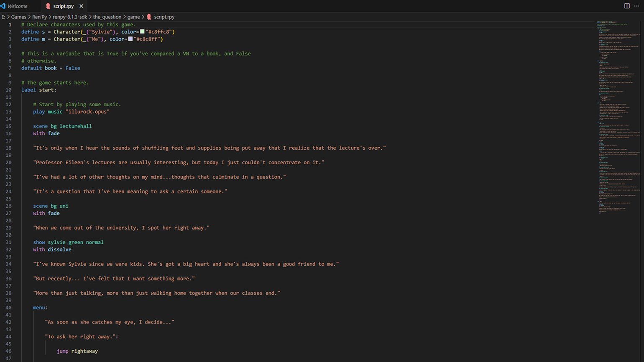Select the script.rpy tab label
Image resolution: width=644 pixels, height=362 pixels.
tap(63, 6)
